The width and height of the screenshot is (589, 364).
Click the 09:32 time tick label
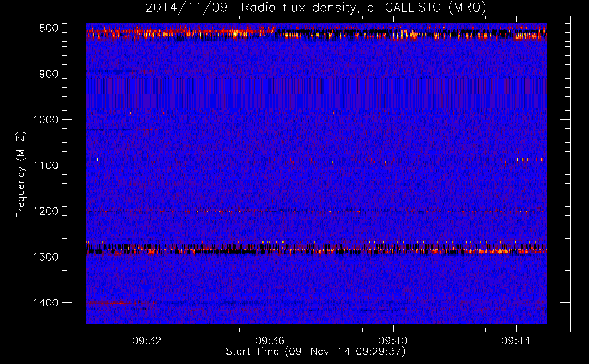(147, 341)
